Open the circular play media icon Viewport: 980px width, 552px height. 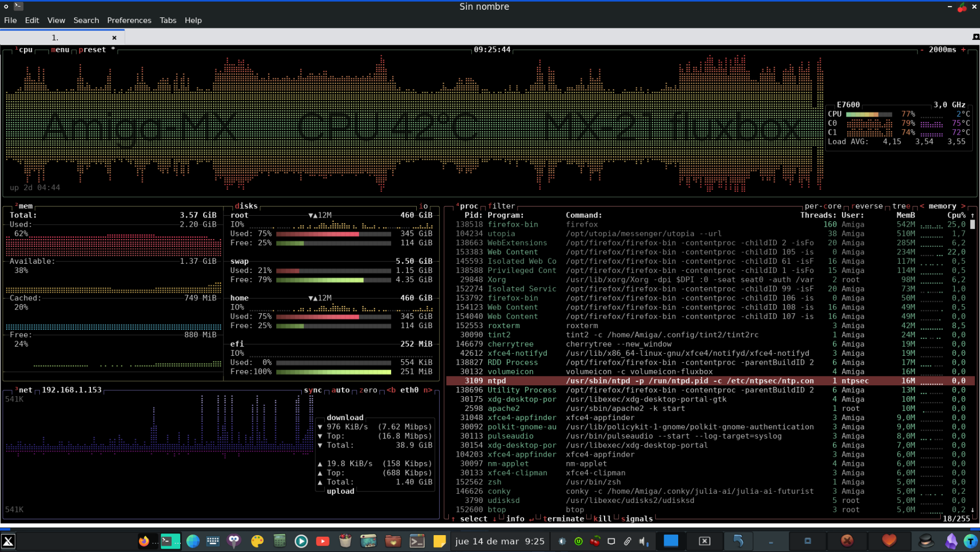coord(301,541)
